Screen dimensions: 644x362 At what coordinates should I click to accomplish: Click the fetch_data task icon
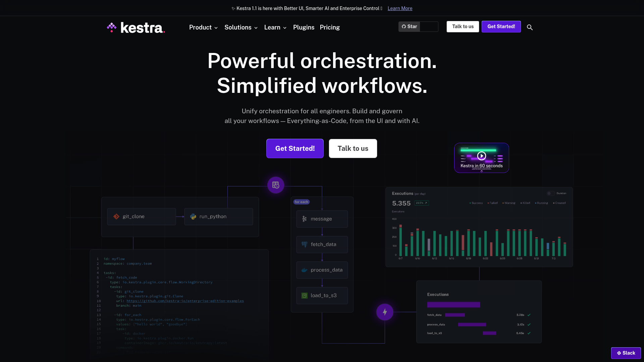[304, 244]
